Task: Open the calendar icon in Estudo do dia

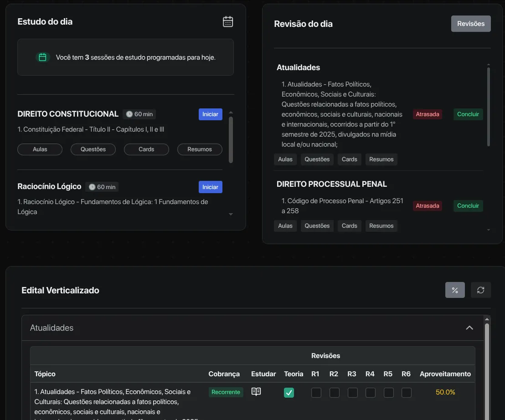Action: pyautogui.click(x=228, y=21)
